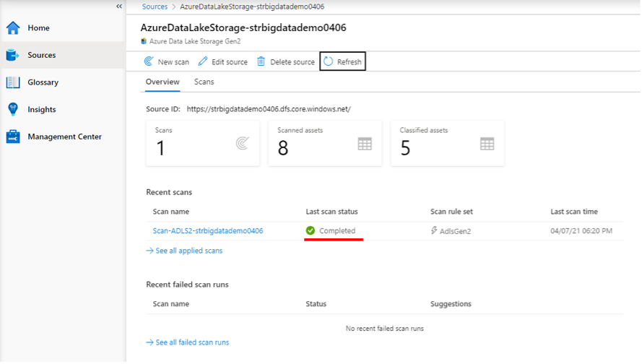Click the Last scan status column header
The width and height of the screenshot is (642, 364).
pyautogui.click(x=331, y=212)
